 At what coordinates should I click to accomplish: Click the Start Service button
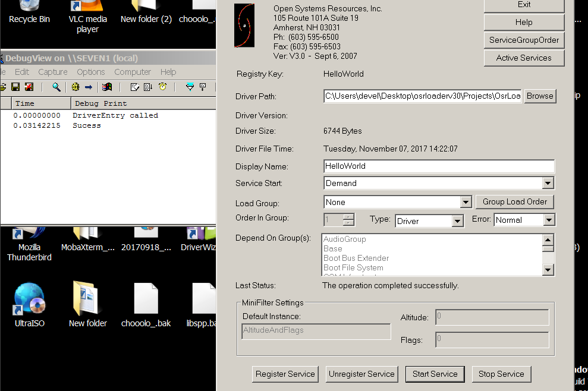click(x=435, y=374)
